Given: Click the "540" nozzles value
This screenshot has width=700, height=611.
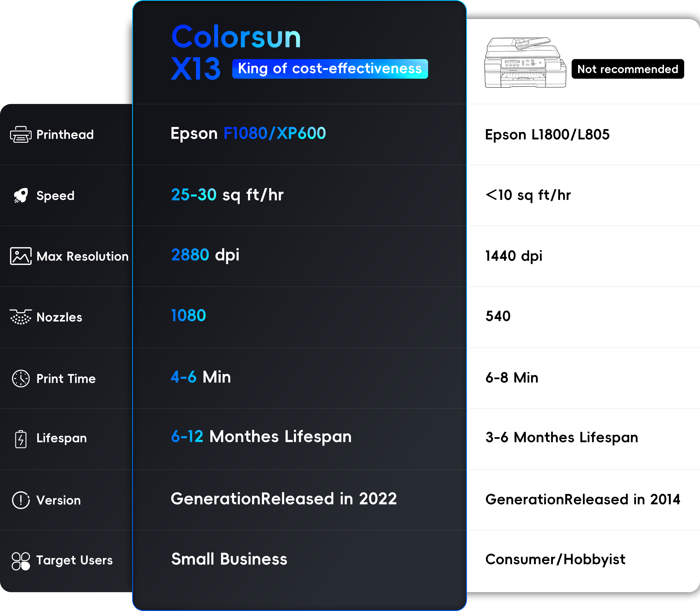Looking at the screenshot, I should pyautogui.click(x=498, y=316).
